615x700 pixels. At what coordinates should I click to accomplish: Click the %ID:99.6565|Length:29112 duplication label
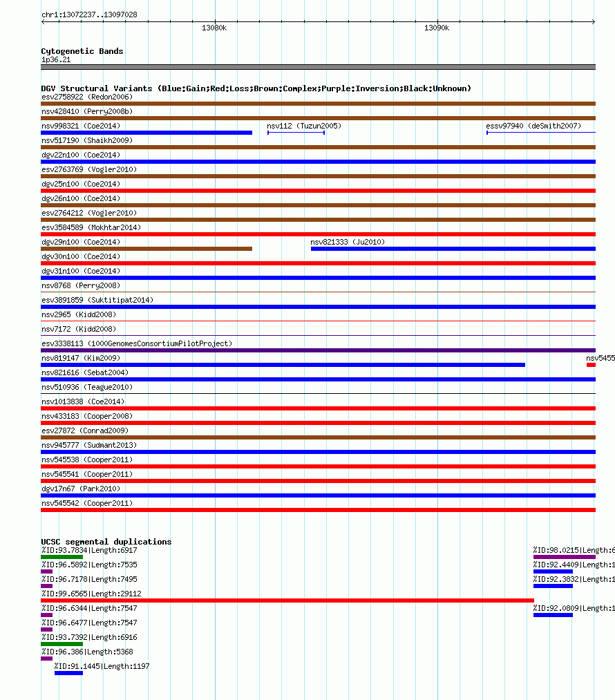tap(91, 594)
